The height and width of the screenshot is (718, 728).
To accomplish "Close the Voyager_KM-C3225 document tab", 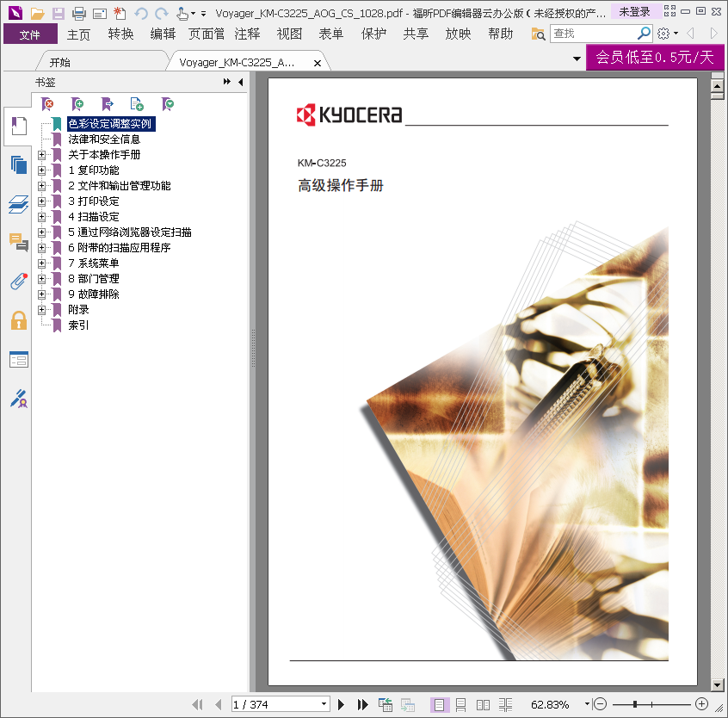I will [318, 63].
